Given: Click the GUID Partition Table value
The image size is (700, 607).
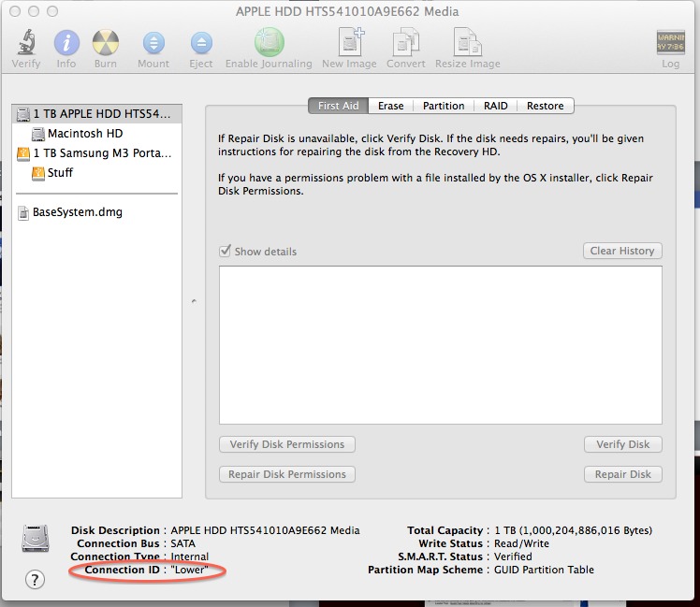Looking at the screenshot, I should [x=545, y=570].
